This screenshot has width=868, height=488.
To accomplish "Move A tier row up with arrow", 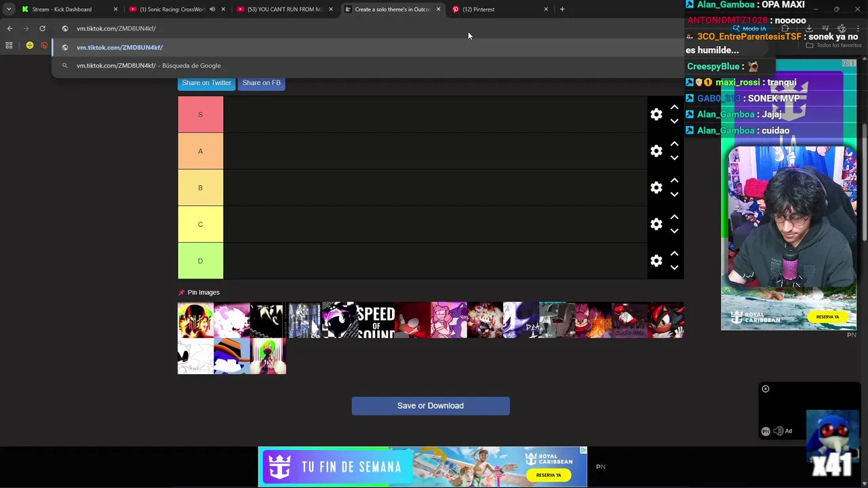I will (x=674, y=144).
